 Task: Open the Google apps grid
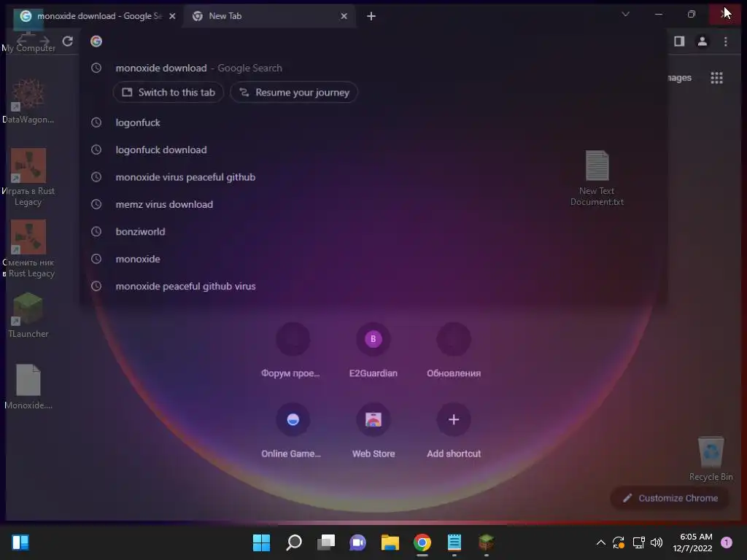click(716, 77)
